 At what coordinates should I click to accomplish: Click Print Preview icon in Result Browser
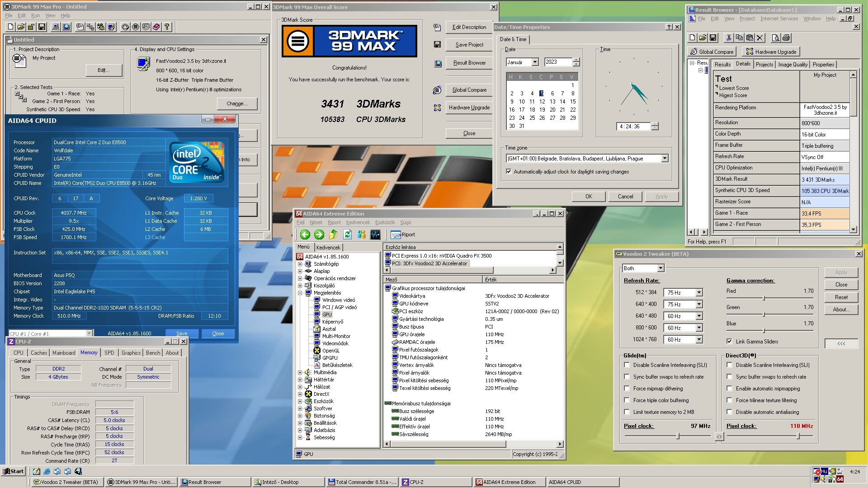pos(775,38)
